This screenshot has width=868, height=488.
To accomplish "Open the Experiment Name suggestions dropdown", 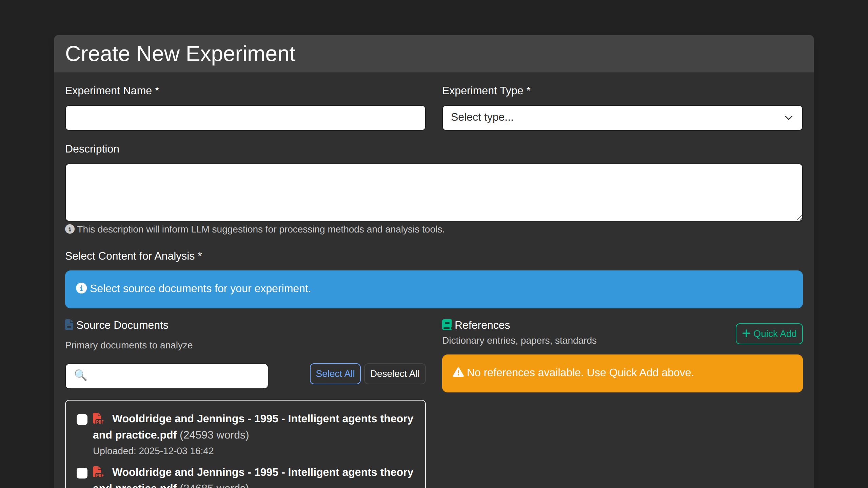I will [245, 118].
